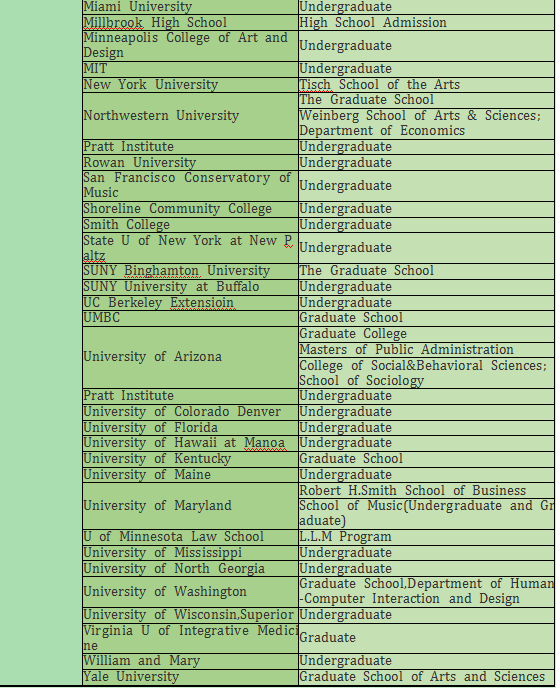Click the Miami University cell
Image resolution: width=556 pixels, height=688 pixels.
point(190,7)
